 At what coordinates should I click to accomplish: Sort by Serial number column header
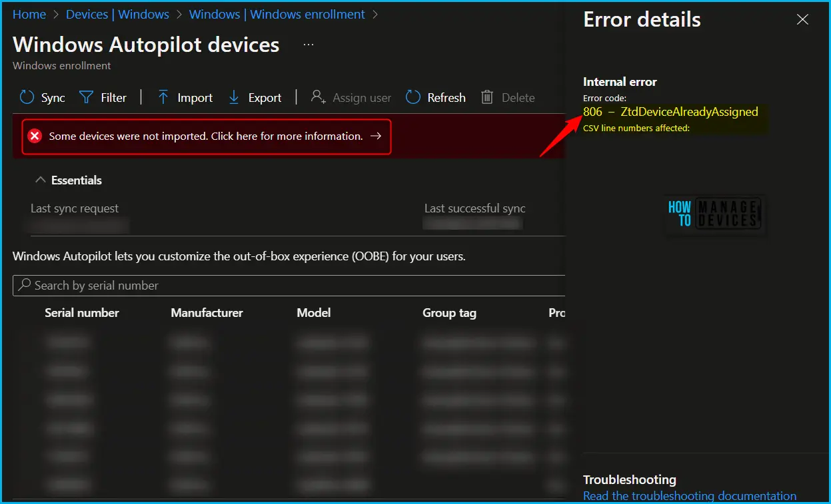click(82, 312)
